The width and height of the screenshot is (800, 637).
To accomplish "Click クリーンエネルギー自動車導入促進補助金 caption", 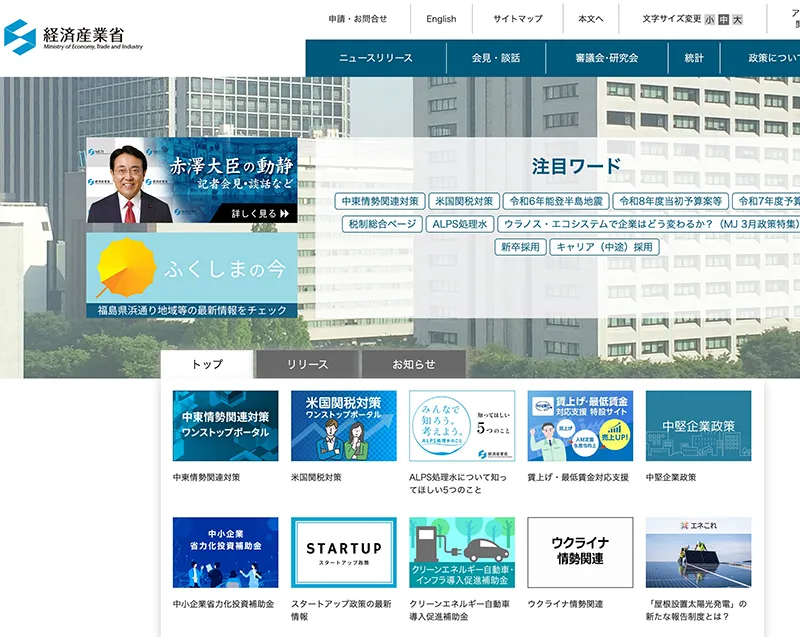I will (460, 610).
